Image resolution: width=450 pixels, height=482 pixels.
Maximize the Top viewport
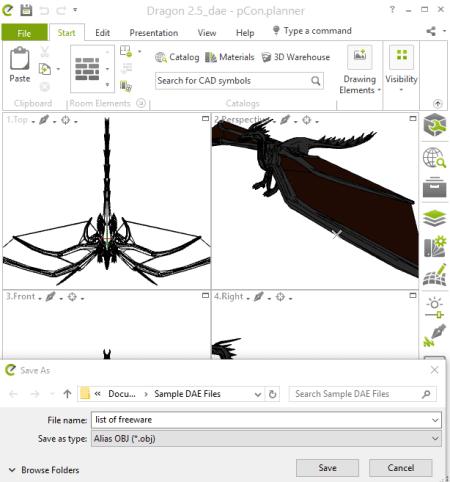coord(205,118)
